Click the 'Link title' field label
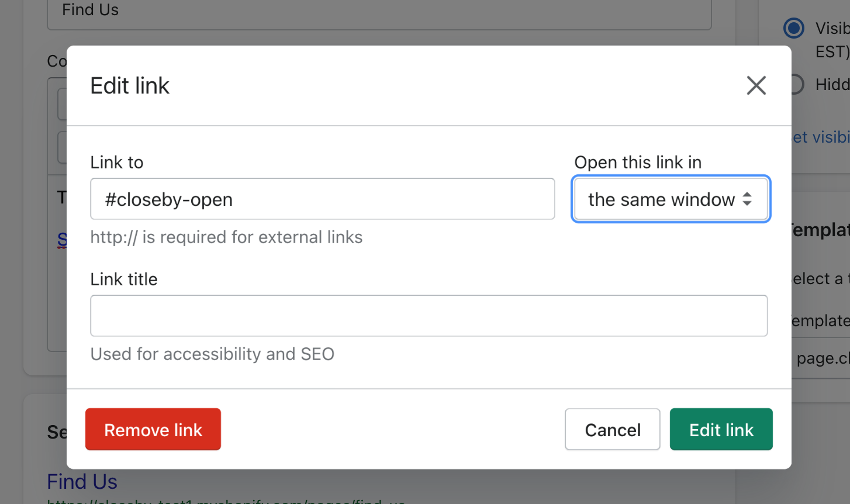Viewport: 850px width, 504px height. coord(124,279)
